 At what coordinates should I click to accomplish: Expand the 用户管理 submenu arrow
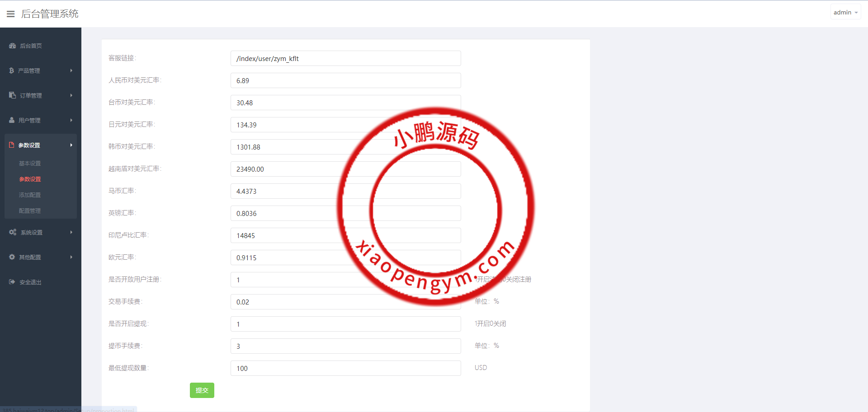pyautogui.click(x=71, y=120)
